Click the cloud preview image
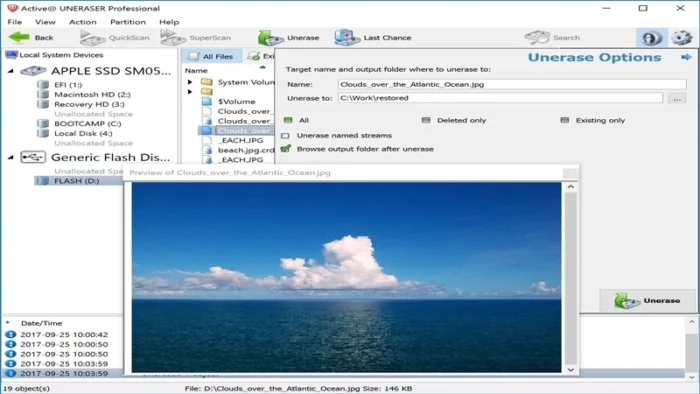Viewport: 700px width, 394px height. [346, 278]
